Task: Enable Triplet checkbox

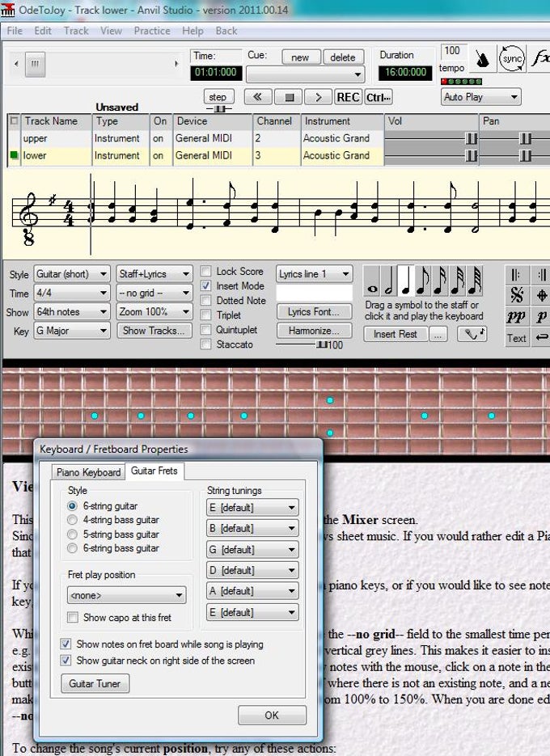Action: point(206,315)
